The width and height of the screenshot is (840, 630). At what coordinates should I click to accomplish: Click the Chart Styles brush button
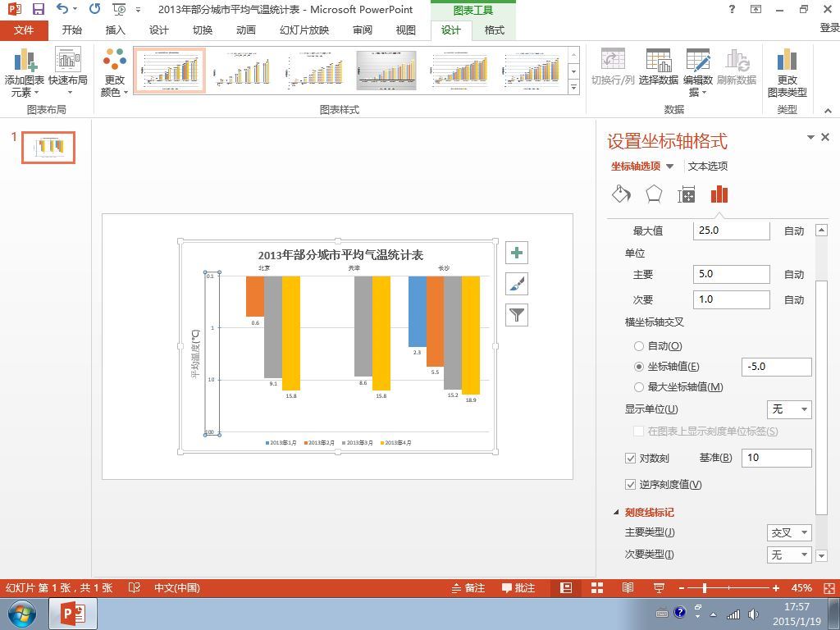pyautogui.click(x=517, y=284)
